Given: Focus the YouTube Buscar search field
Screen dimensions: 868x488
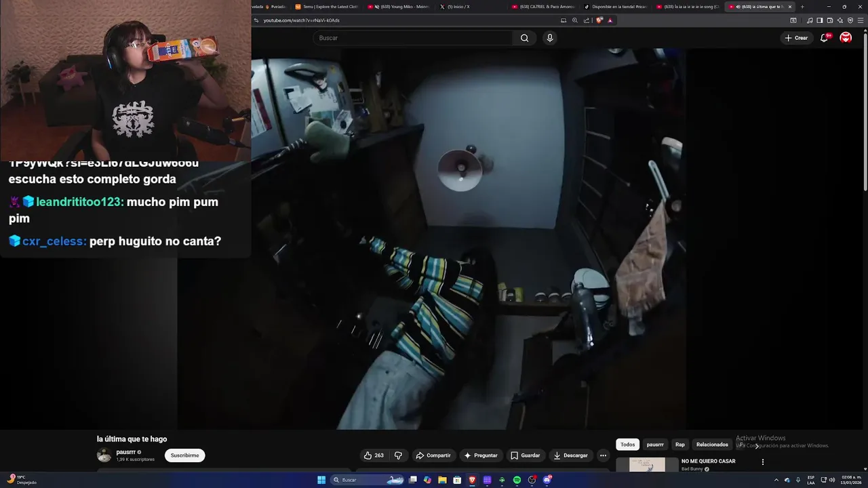Looking at the screenshot, I should [x=414, y=38].
